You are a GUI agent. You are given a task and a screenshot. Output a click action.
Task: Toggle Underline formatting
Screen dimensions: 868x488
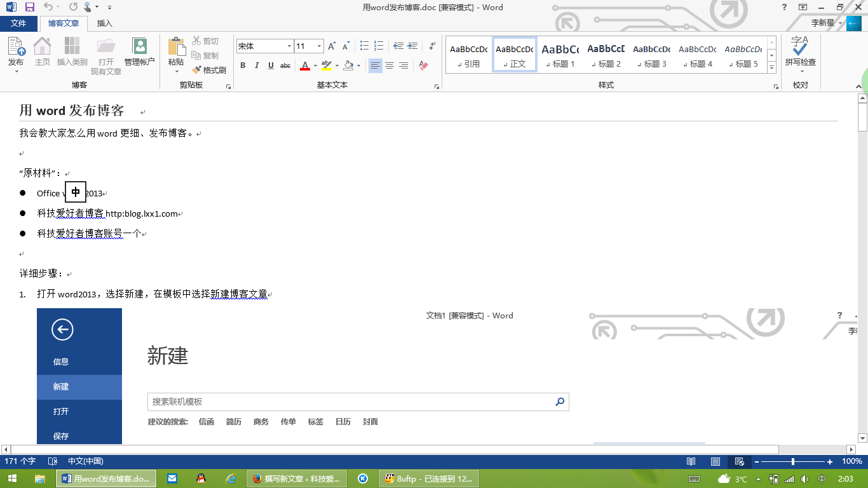click(x=271, y=65)
